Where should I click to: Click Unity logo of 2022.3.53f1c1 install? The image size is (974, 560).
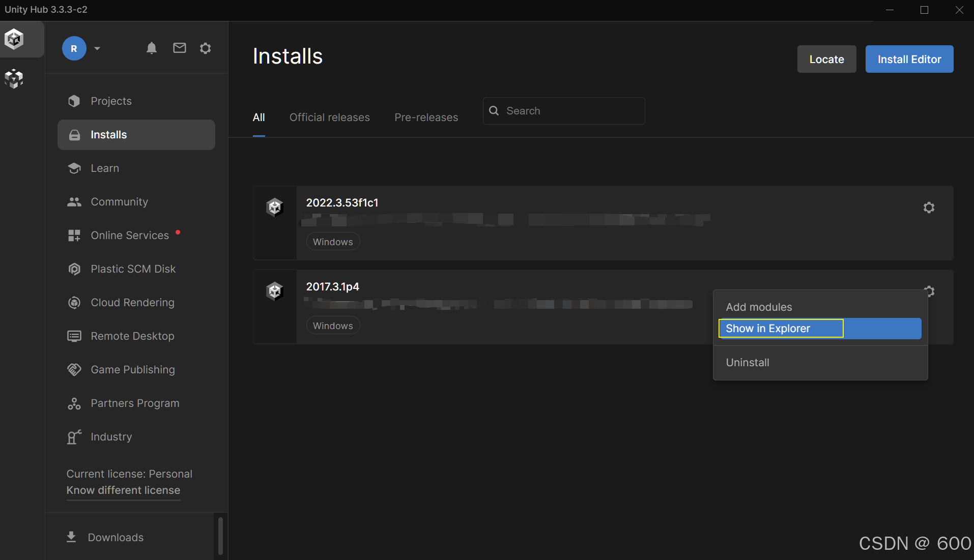click(x=275, y=208)
